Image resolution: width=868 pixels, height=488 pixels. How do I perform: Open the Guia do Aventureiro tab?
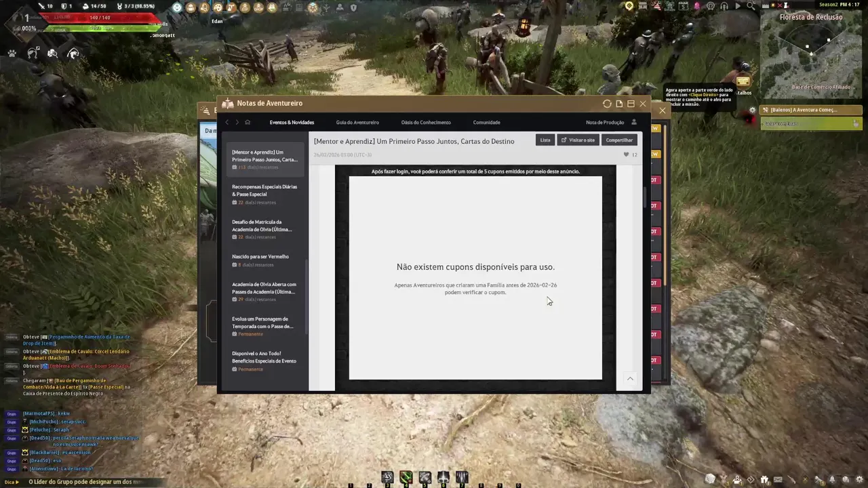(x=357, y=123)
